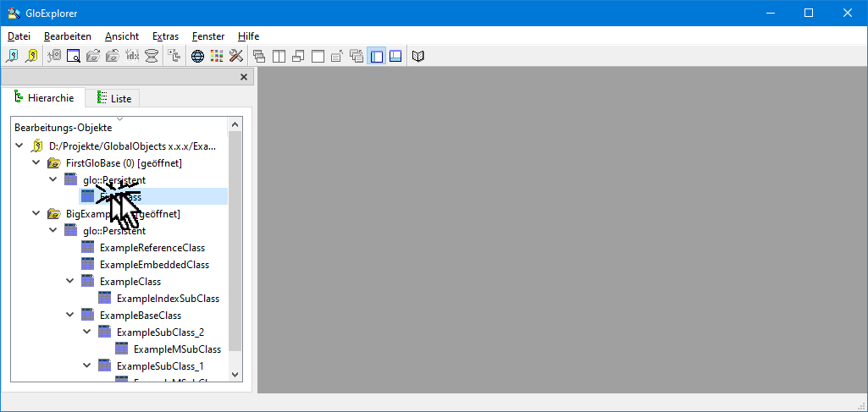The height and width of the screenshot is (412, 868).
Task: Click the close folder toolbar icon
Action: pos(113,56)
